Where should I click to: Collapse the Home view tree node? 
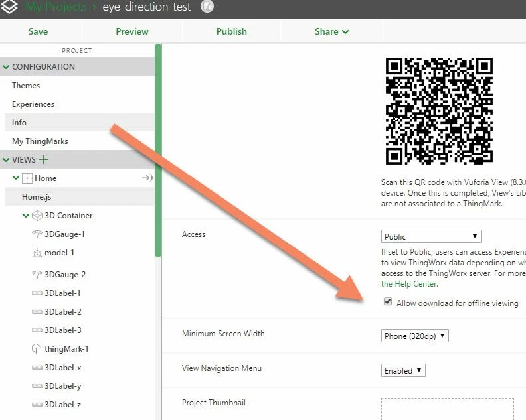[x=16, y=178]
